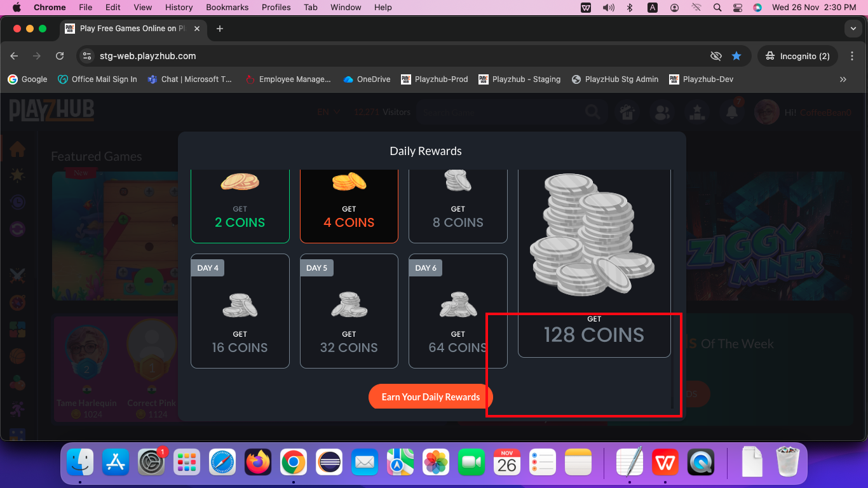Click the Home icon in left sidebar
The image size is (868, 488).
17,149
